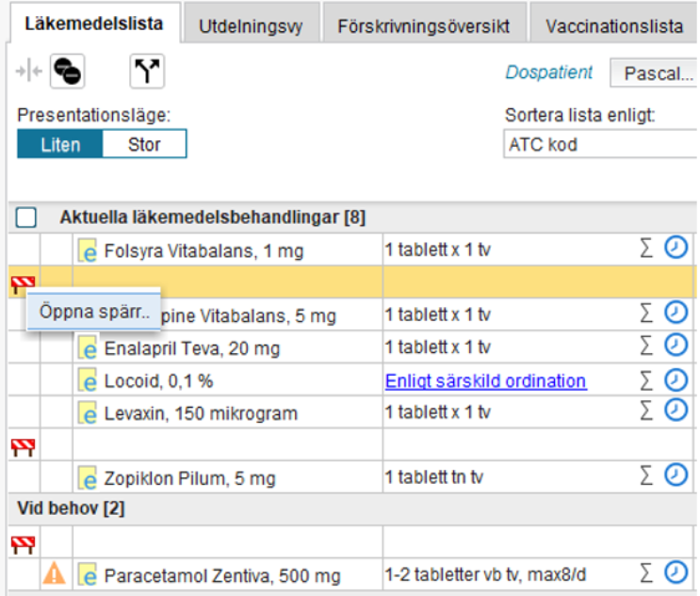
Task: Click clock icon for Zopiklon Pilum
Action: click(x=676, y=475)
